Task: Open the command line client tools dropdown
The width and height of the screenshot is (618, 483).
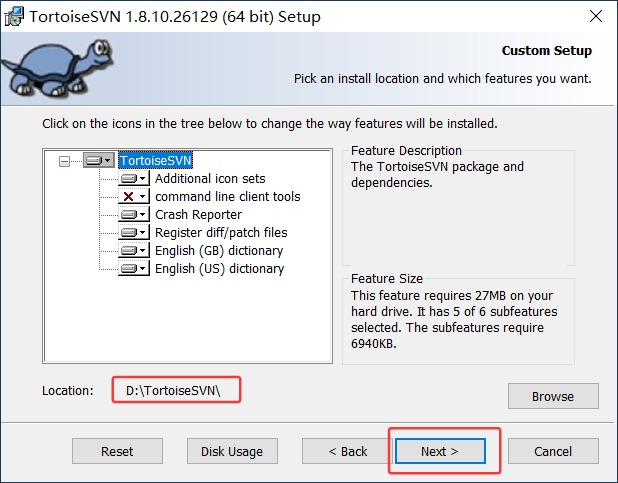Action: 134,196
